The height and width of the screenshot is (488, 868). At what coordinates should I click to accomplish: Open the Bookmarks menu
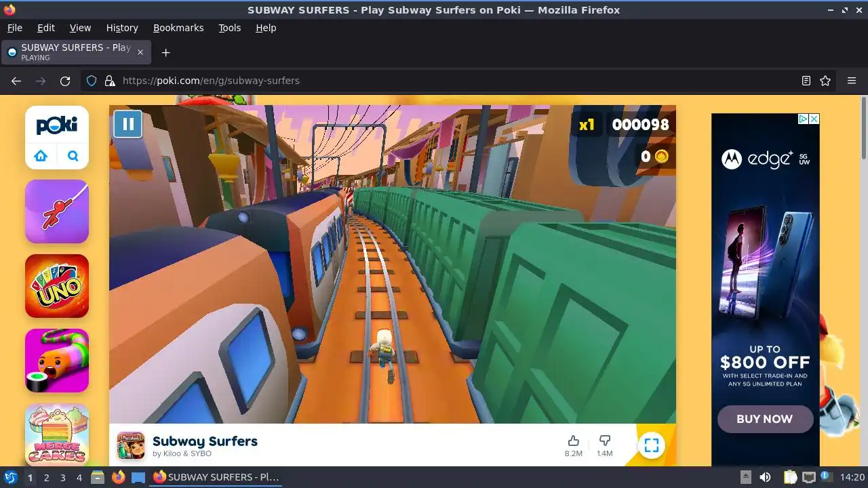pos(178,28)
